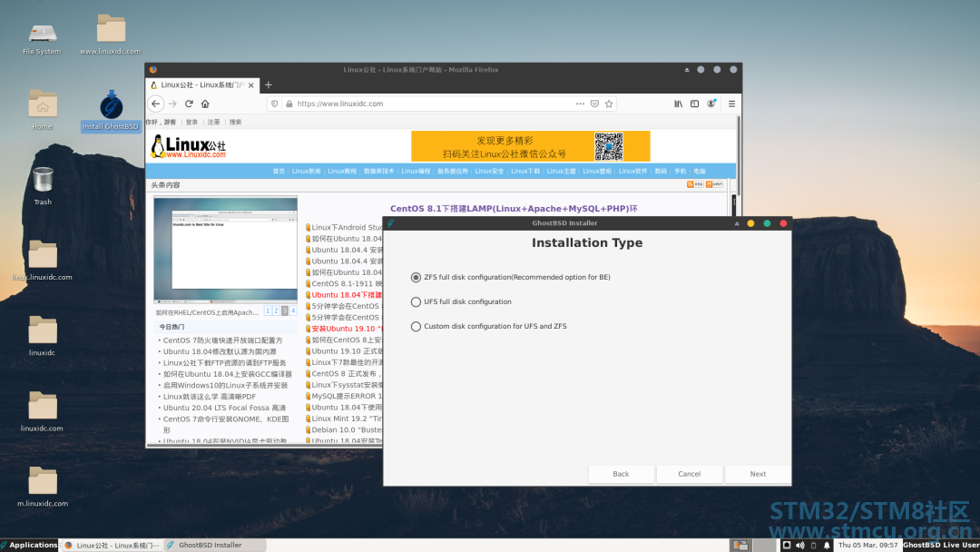This screenshot has width=980, height=552.
Task: Select slideshow page 4 indicator
Action: click(293, 310)
